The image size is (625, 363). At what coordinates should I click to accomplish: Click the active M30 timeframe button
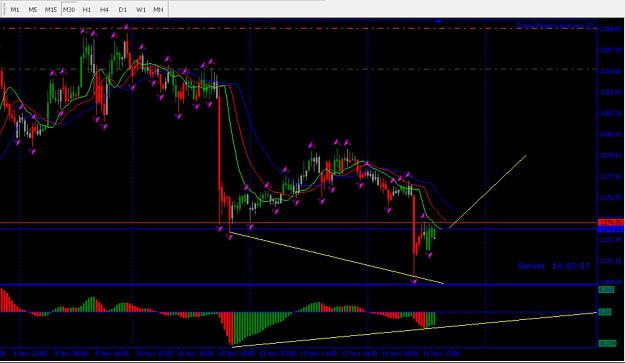click(x=69, y=9)
